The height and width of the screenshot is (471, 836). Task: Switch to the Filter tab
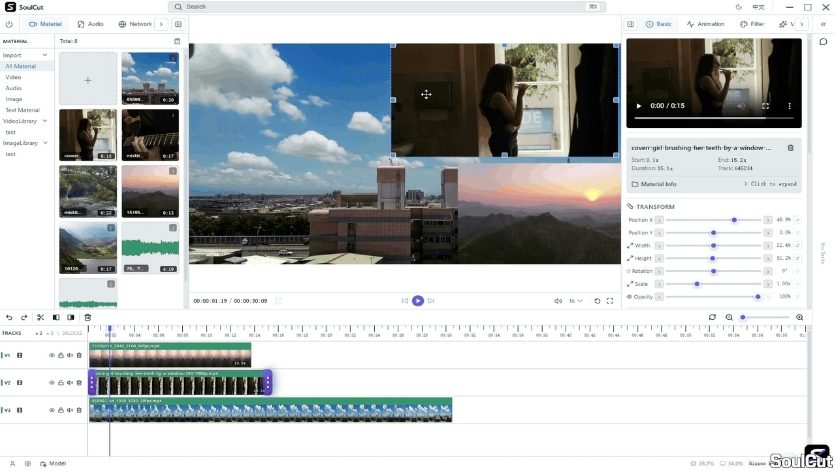click(x=752, y=24)
